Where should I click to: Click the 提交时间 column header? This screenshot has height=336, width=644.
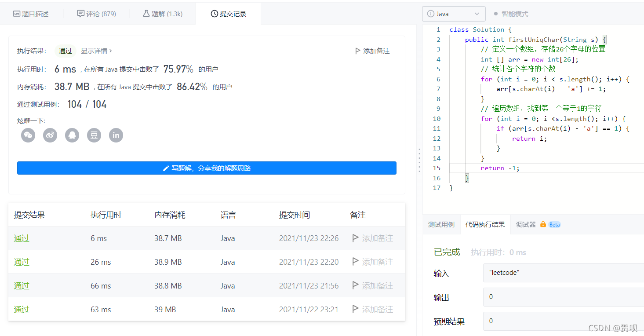tap(295, 215)
